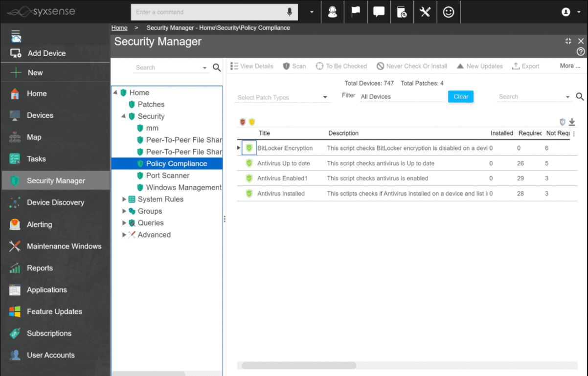Open Select Patch Types dropdown

[x=283, y=97]
